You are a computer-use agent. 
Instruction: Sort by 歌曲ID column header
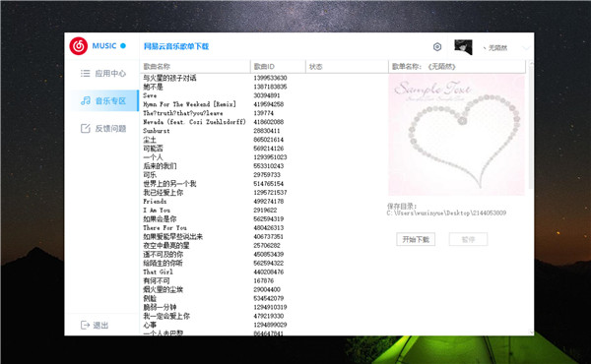tap(278, 67)
